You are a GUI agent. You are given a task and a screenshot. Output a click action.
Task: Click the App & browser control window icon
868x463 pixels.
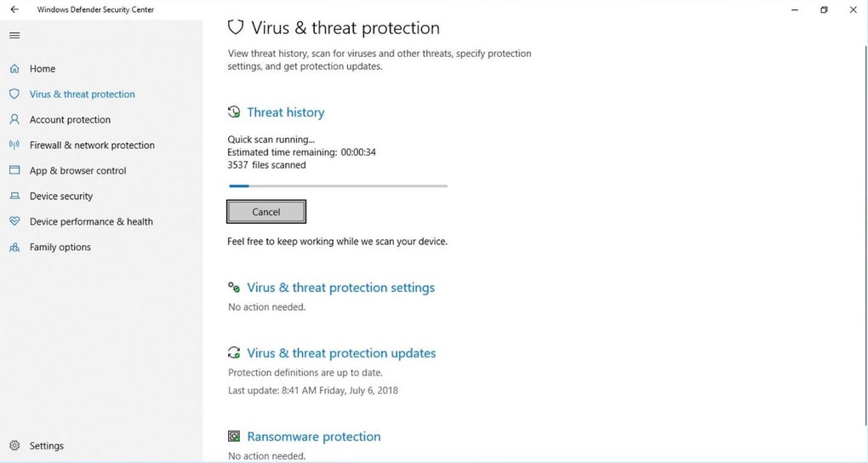pos(14,170)
